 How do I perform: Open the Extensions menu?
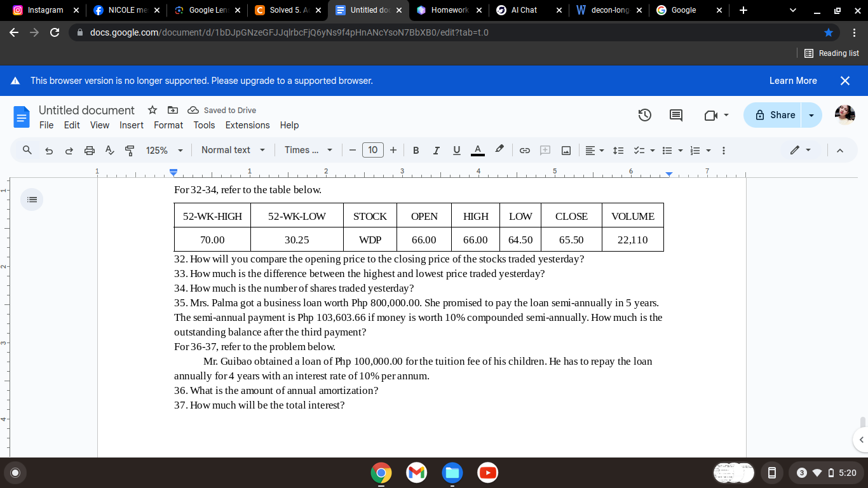[x=247, y=125]
